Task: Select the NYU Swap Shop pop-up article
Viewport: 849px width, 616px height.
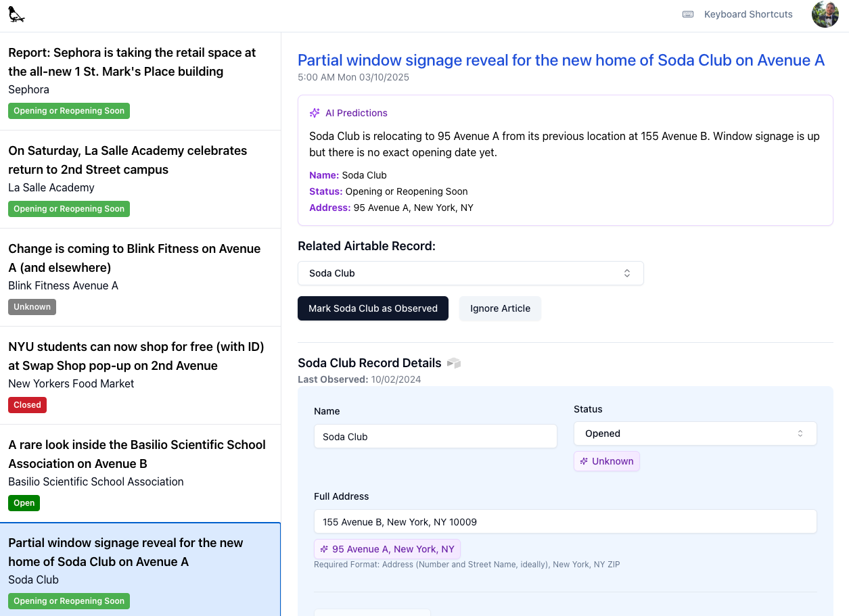Action: [x=140, y=375]
